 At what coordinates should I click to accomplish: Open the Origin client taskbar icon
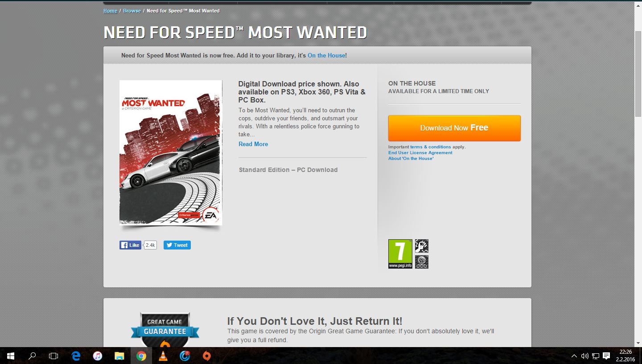tap(206, 356)
